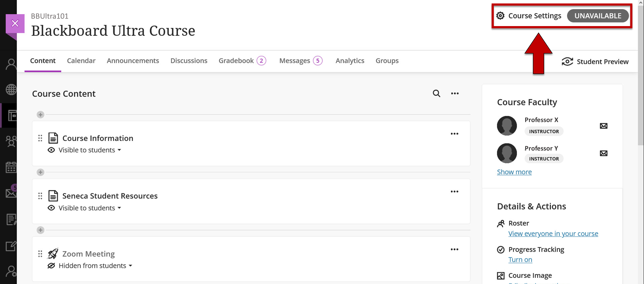This screenshot has width=644, height=284.
Task: Switch to the Gradebook tab
Action: tap(236, 61)
